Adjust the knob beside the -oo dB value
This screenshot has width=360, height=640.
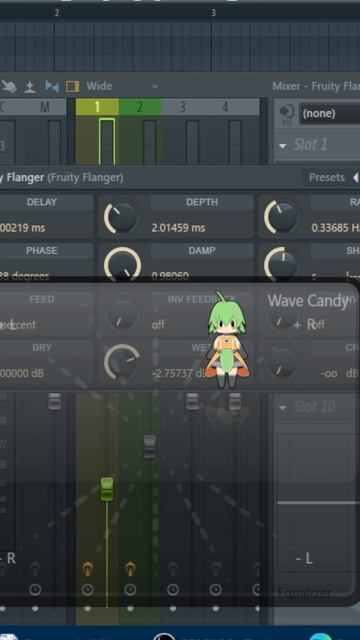pos(281,362)
